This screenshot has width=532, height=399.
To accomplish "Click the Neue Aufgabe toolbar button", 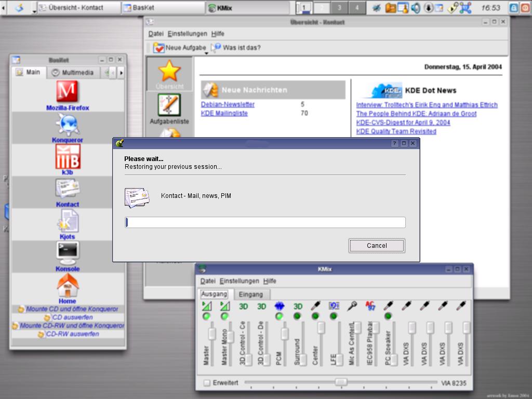I will coord(179,48).
